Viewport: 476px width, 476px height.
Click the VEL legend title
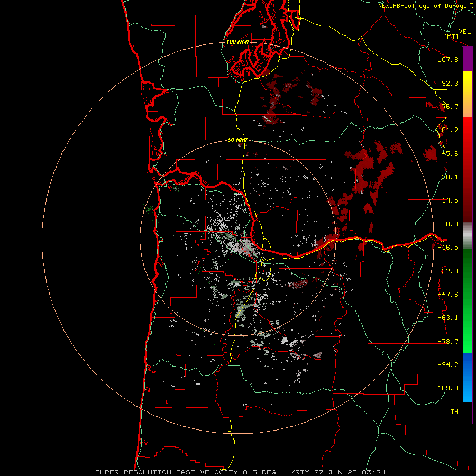point(464,32)
